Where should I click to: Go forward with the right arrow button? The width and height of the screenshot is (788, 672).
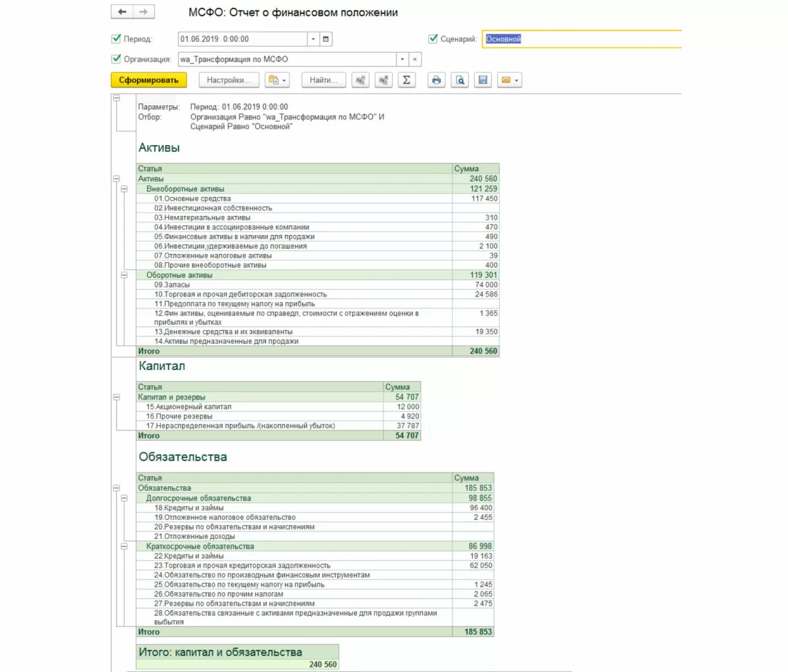click(x=144, y=12)
